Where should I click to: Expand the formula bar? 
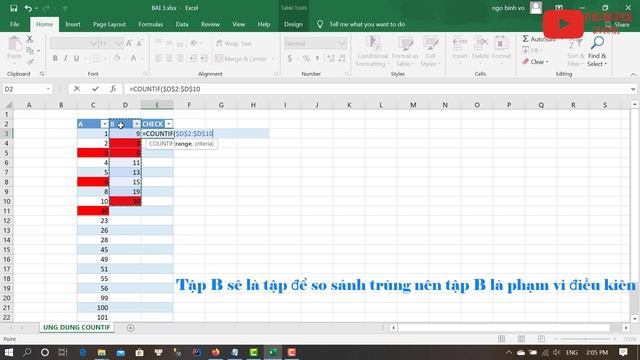[633, 89]
